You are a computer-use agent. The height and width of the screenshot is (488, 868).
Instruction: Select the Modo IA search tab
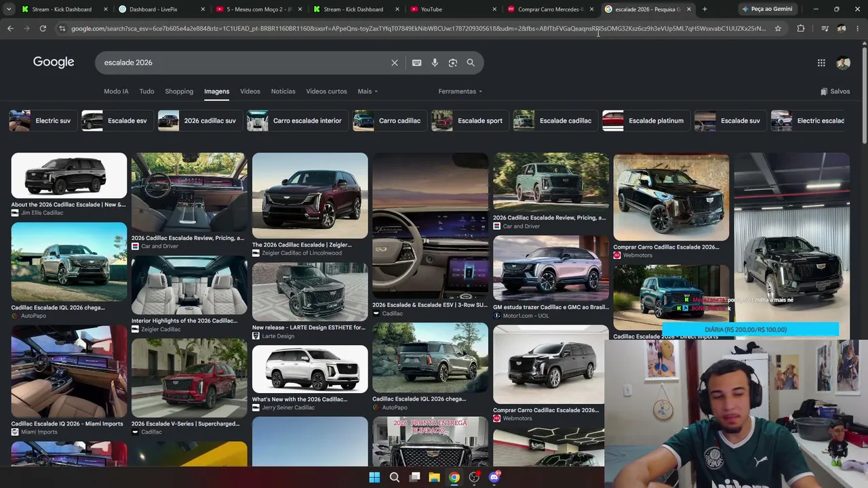click(x=116, y=91)
